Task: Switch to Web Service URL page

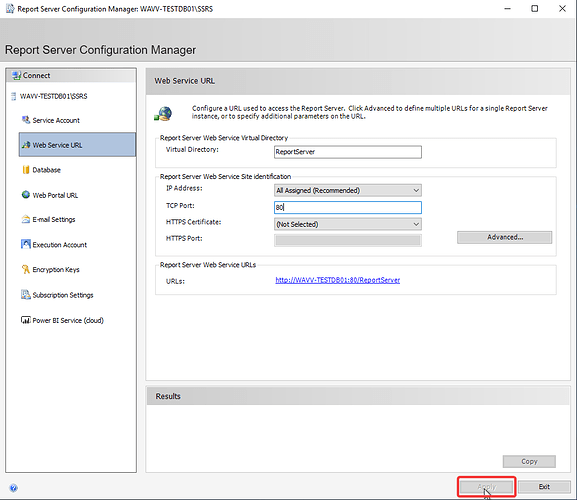Action: [x=77, y=145]
